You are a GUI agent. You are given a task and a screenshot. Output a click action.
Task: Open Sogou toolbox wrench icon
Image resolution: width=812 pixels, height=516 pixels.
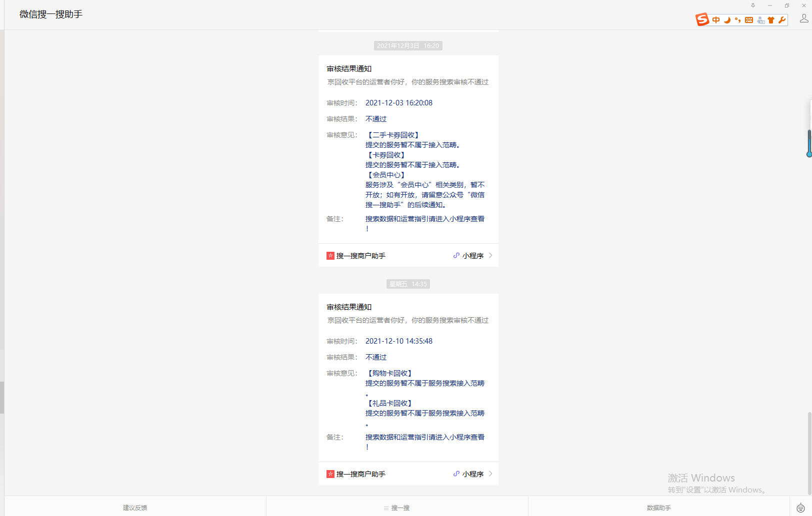[782, 20]
